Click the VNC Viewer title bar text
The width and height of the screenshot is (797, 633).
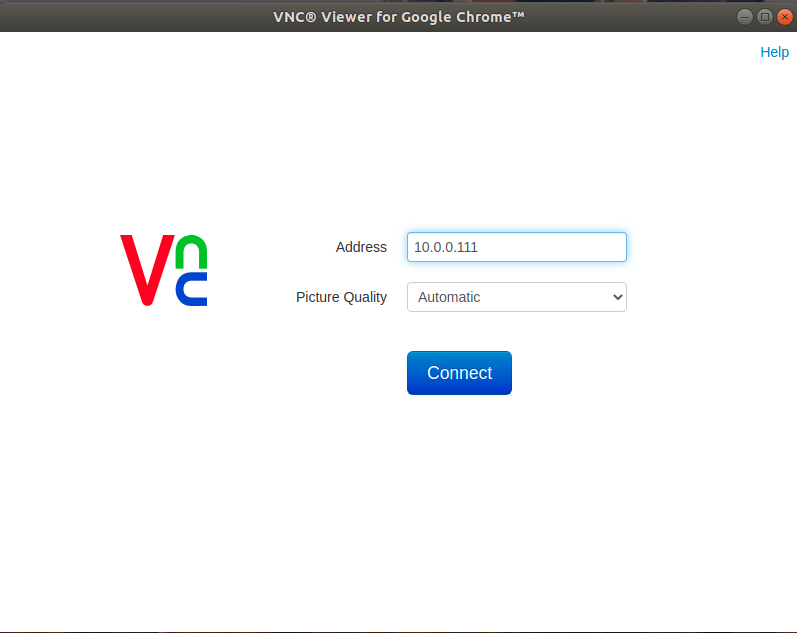tap(398, 17)
